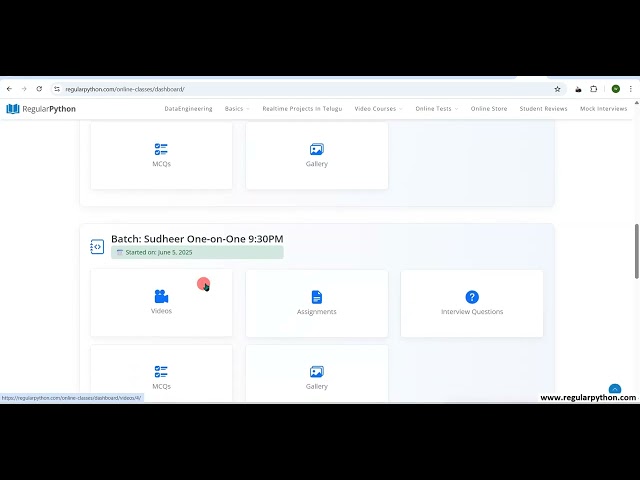The image size is (640, 480).
Task: Open the browser three-dot menu
Action: tap(631, 89)
